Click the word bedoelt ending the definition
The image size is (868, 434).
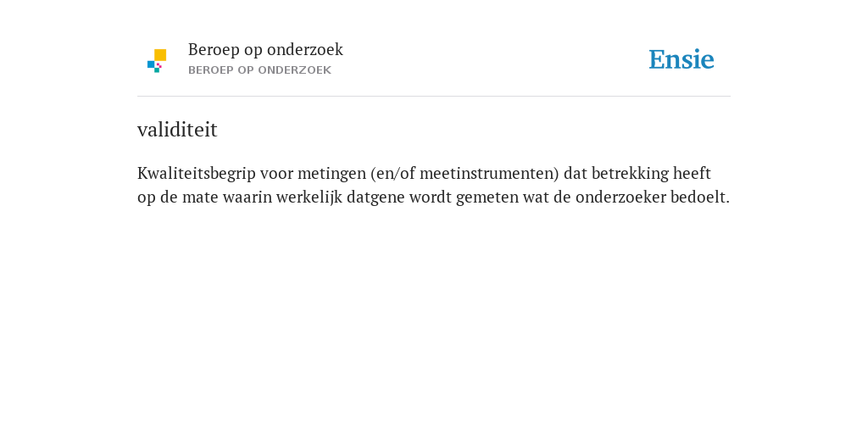[699, 197]
